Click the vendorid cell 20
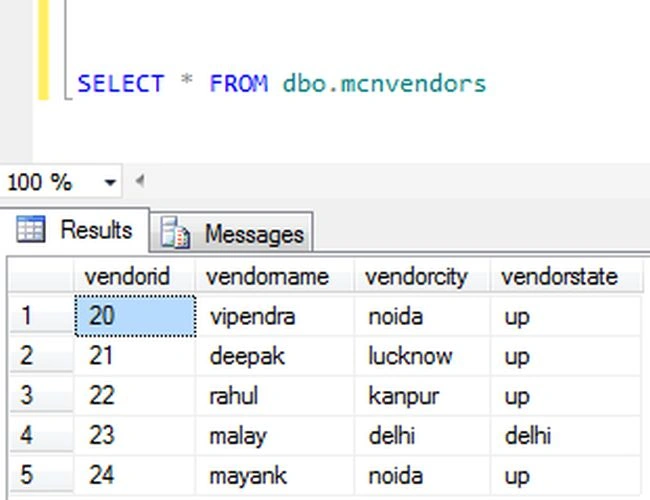Image resolution: width=650 pixels, height=500 pixels. pos(135,316)
